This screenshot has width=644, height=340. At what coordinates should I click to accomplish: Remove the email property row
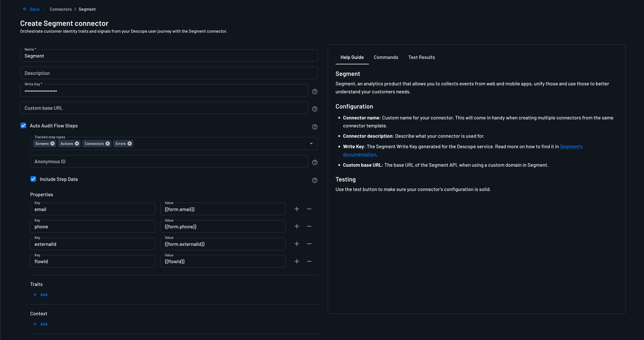(x=309, y=209)
